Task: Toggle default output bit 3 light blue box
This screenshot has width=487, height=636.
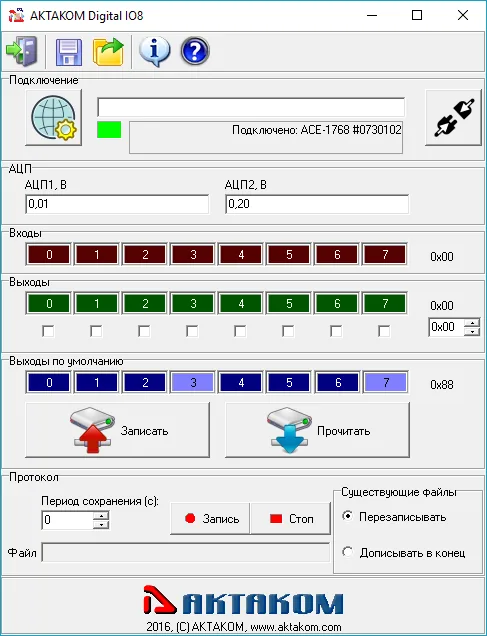Action: pos(193,382)
